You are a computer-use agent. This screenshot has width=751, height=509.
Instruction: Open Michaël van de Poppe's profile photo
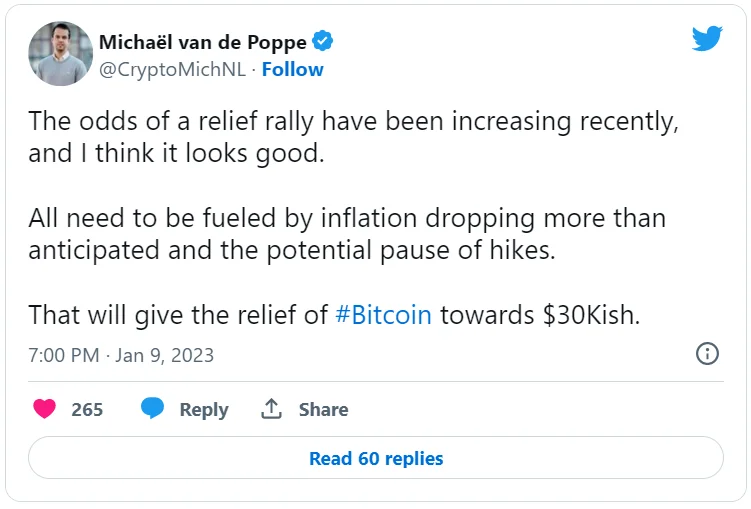[59, 54]
